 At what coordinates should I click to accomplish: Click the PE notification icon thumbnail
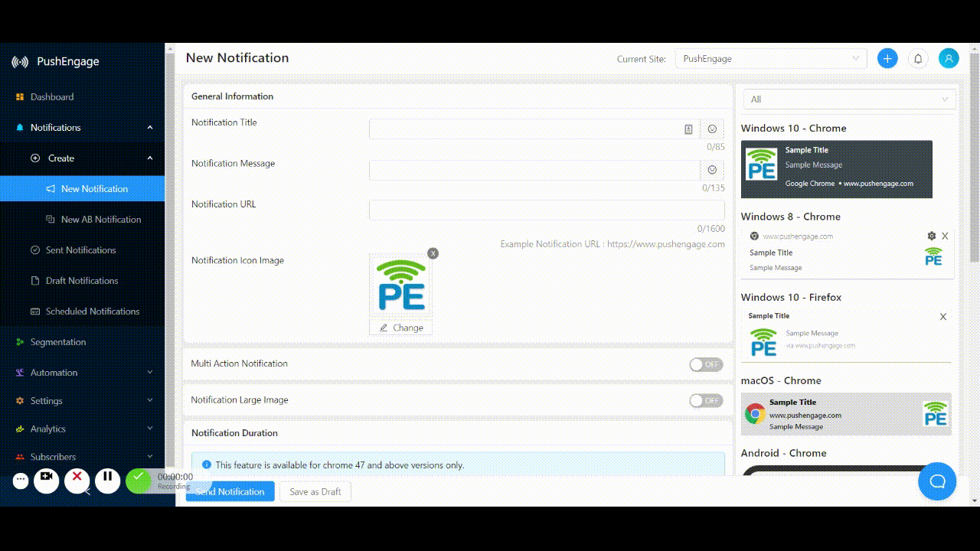coord(401,285)
